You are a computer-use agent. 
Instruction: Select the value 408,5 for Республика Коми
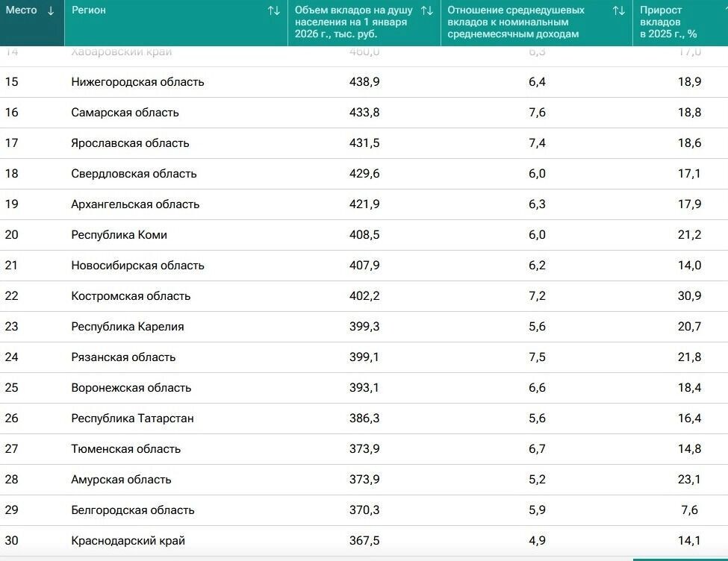[365, 234]
